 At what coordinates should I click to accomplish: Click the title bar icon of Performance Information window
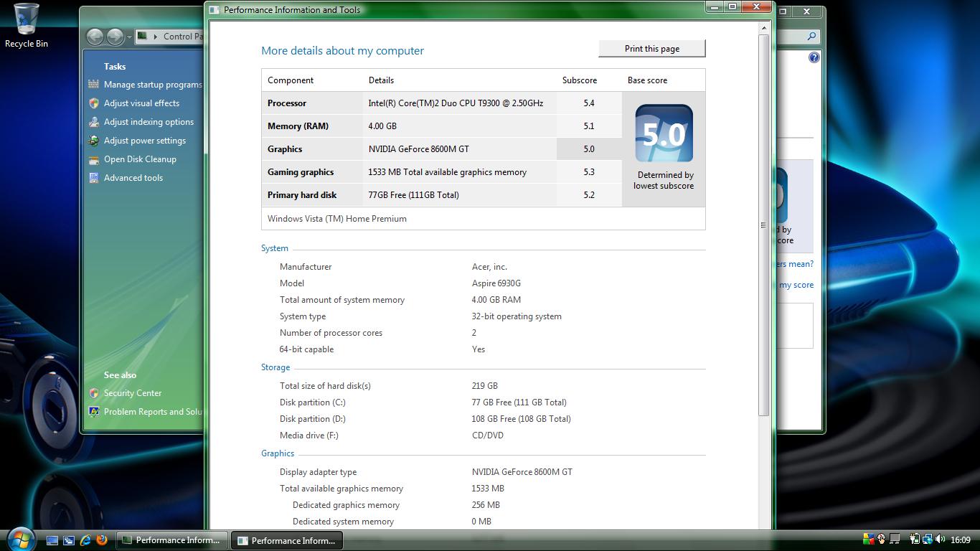click(x=215, y=10)
